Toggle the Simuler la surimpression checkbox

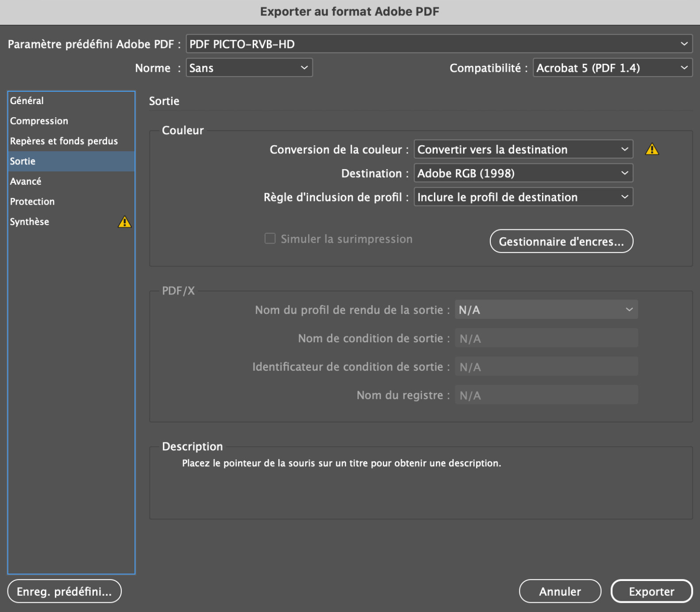pyautogui.click(x=270, y=239)
